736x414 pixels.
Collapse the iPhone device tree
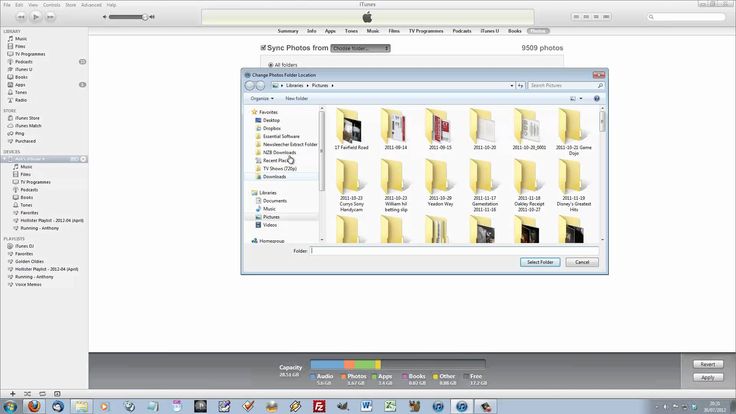tap(5, 159)
